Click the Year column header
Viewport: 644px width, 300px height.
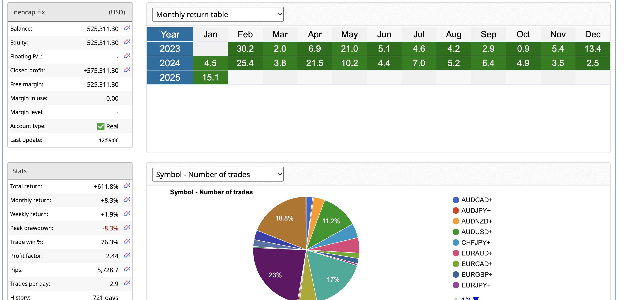click(170, 34)
